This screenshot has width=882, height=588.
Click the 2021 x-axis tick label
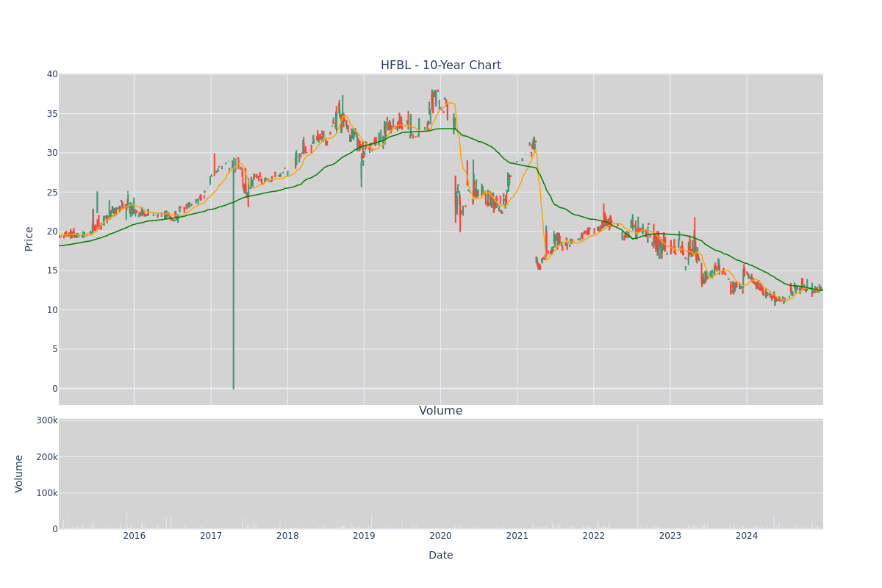pyautogui.click(x=517, y=536)
